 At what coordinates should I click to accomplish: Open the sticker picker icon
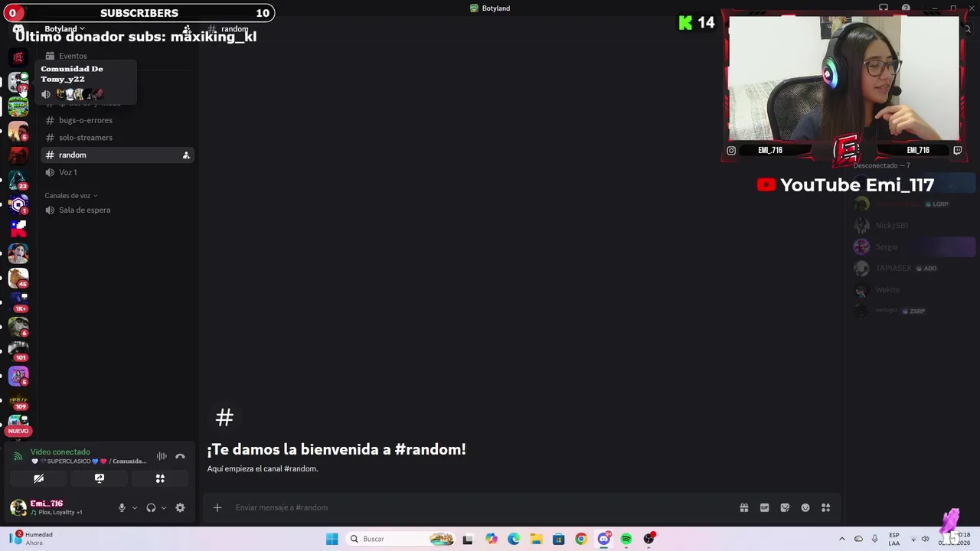tap(785, 507)
